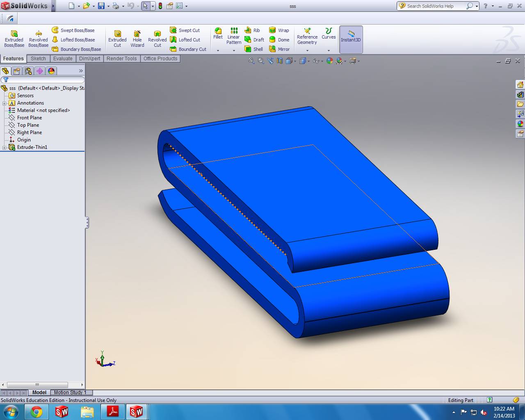Select the Mirror feature
The image size is (525, 420).
point(279,49)
